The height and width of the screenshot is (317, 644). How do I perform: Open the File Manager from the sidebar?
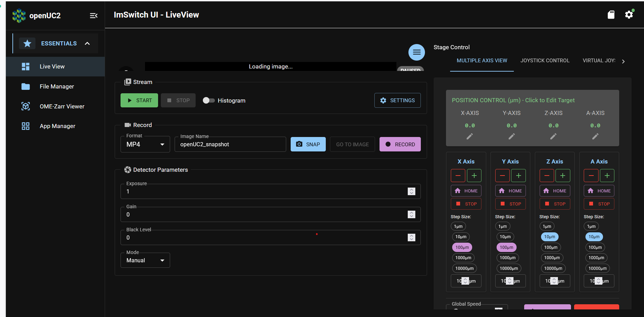click(x=25, y=86)
